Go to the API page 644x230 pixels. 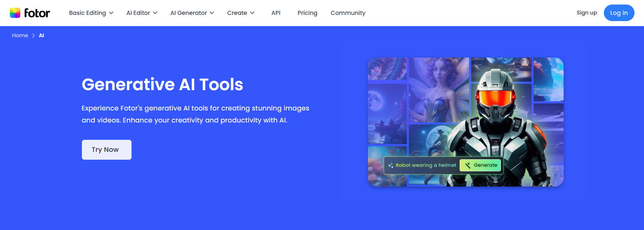click(276, 13)
